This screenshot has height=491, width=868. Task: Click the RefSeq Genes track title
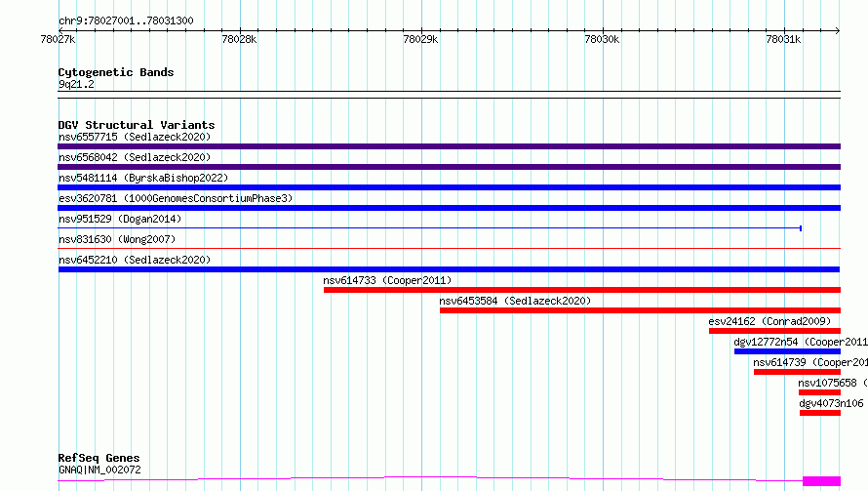click(99, 458)
